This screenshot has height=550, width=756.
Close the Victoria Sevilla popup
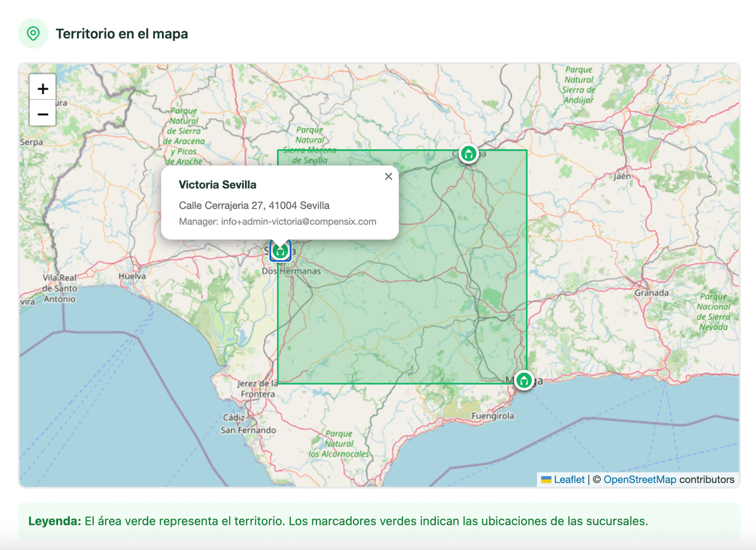pyautogui.click(x=388, y=176)
